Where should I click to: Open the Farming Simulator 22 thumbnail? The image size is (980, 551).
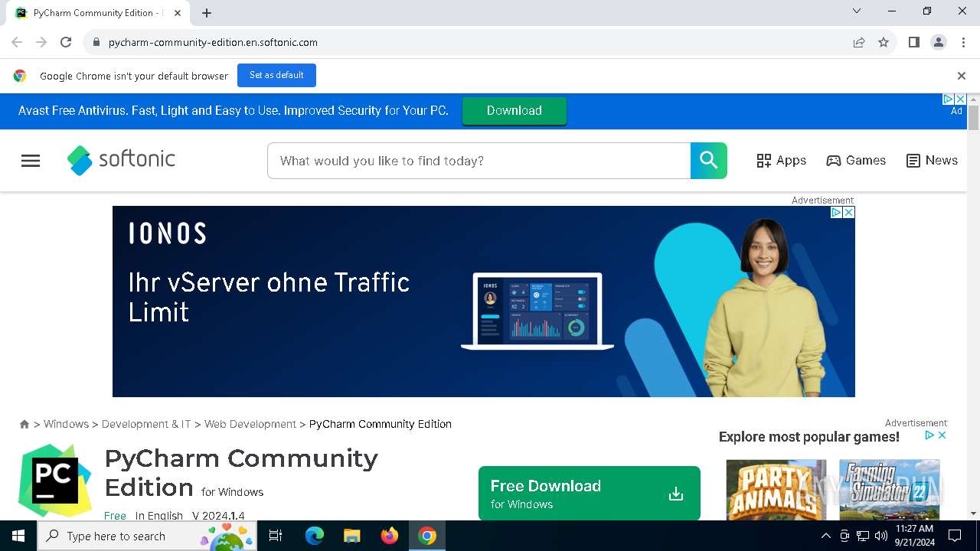click(890, 490)
